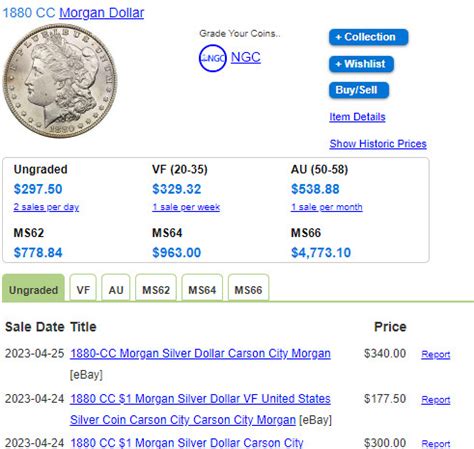The image size is (474, 449).
Task: Select the $177.50 price cell
Action: tap(385, 399)
